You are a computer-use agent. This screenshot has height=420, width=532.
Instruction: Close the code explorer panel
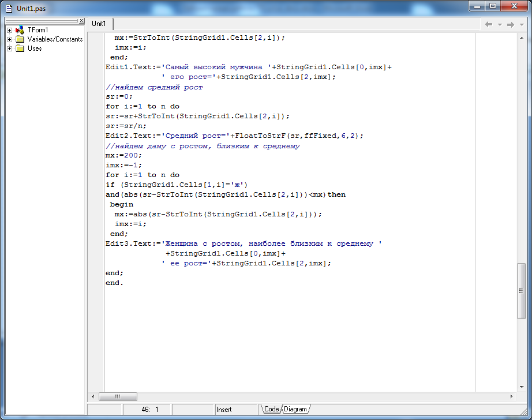coord(82,21)
